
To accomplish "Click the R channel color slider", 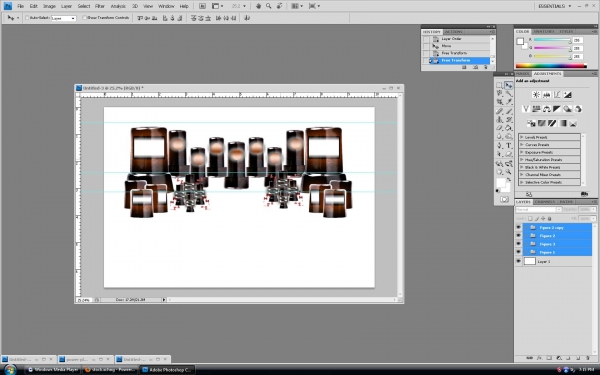I will click(x=552, y=40).
